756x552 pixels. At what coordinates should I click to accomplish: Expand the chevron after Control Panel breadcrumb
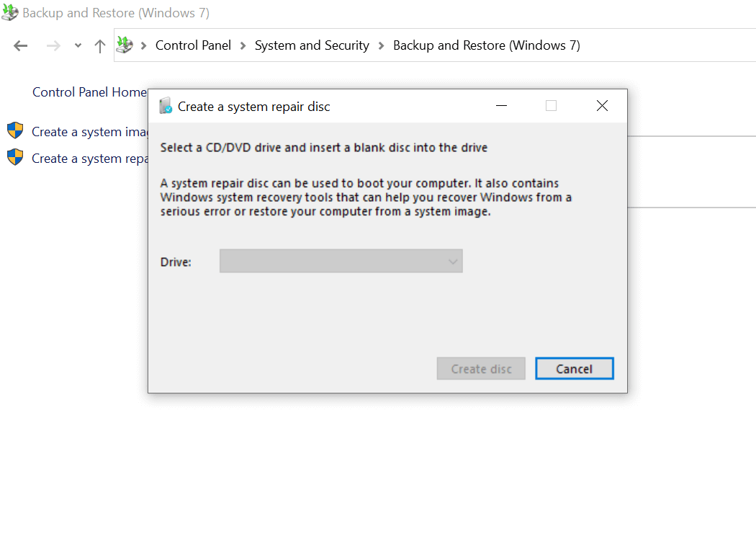(x=243, y=45)
